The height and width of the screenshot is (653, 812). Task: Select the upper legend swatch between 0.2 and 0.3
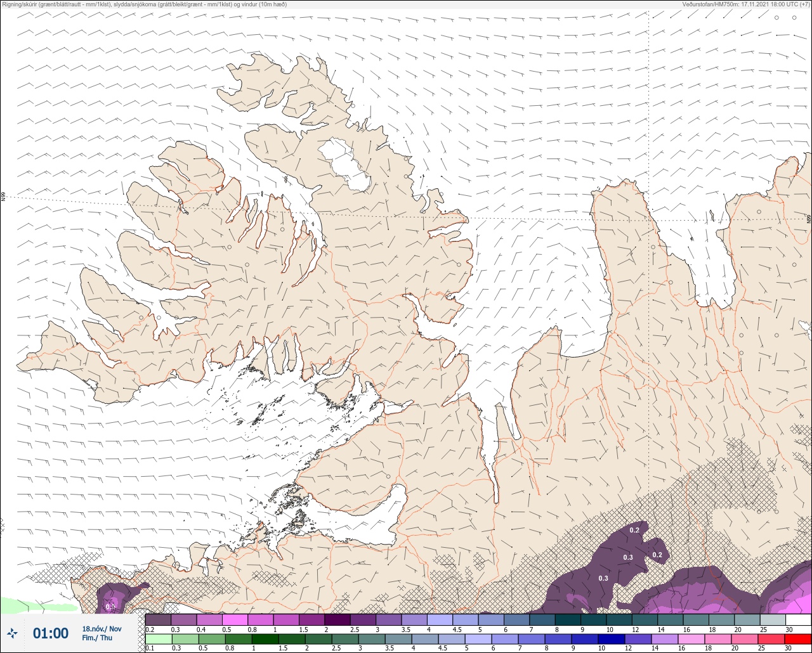point(158,619)
